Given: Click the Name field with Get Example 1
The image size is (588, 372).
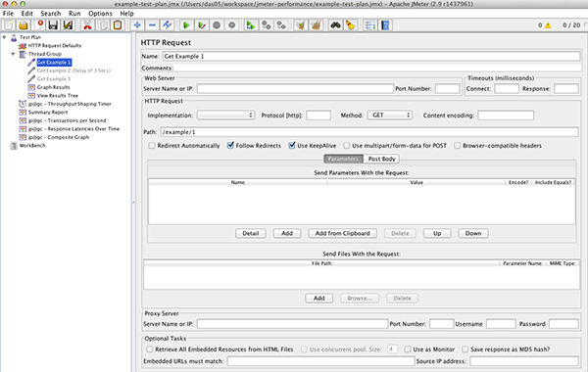Looking at the screenshot, I should 371,56.
